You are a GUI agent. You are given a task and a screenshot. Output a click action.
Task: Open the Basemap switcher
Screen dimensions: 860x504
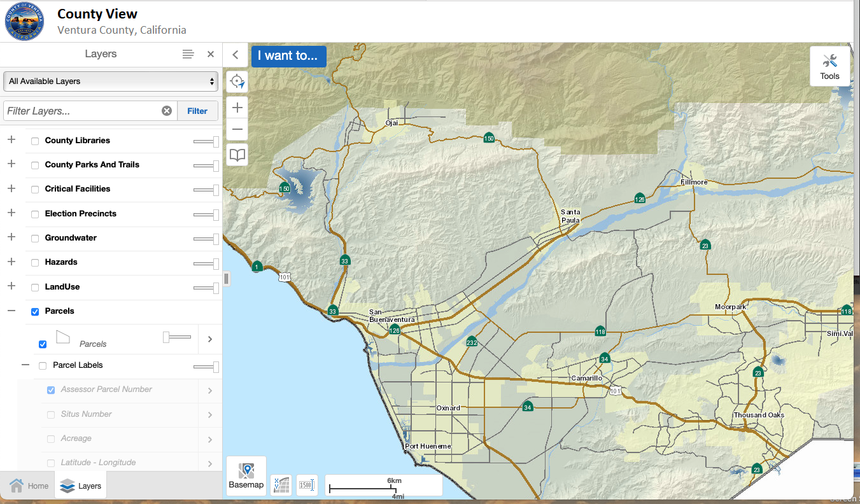(x=246, y=476)
